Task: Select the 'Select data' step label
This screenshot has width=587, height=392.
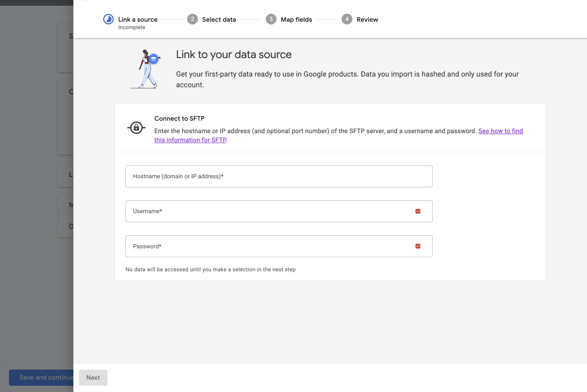Action: click(x=219, y=19)
